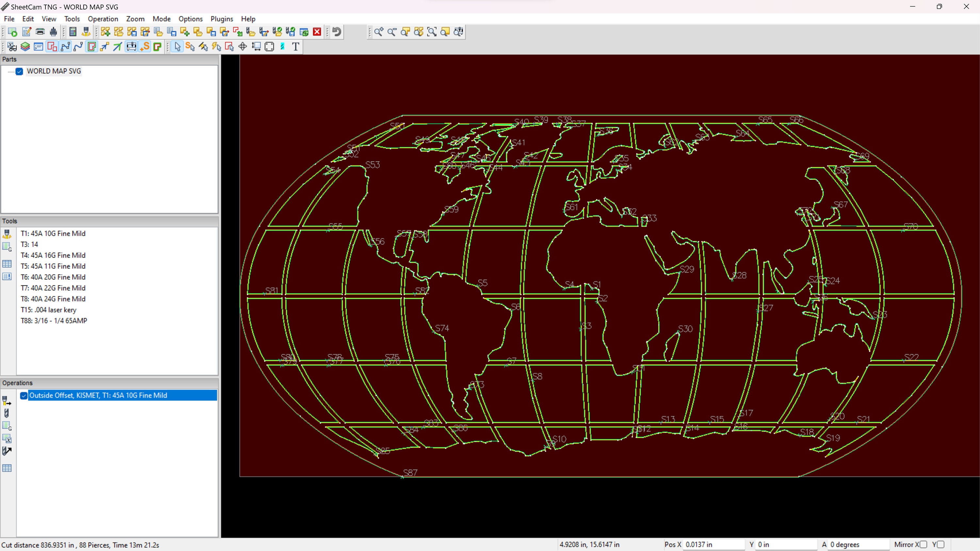Uncheck the WORLD MAP SVG part checkbox
980x551 pixels.
click(19, 71)
